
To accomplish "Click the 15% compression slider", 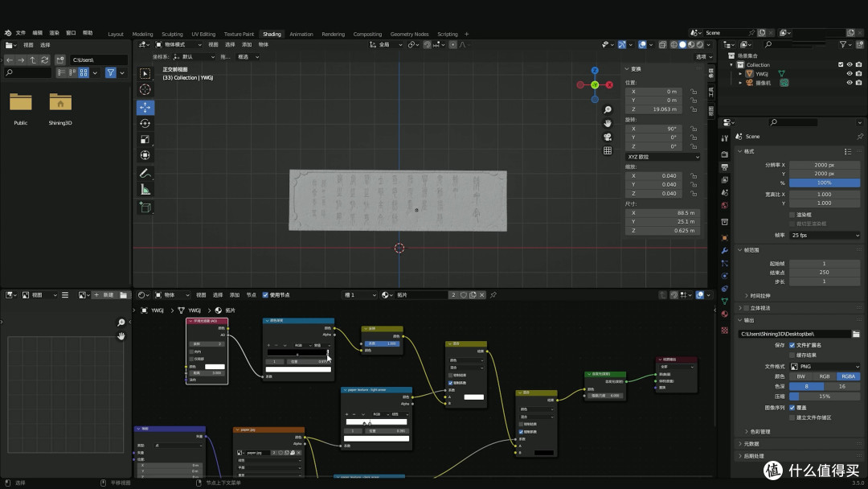I will coord(825,397).
